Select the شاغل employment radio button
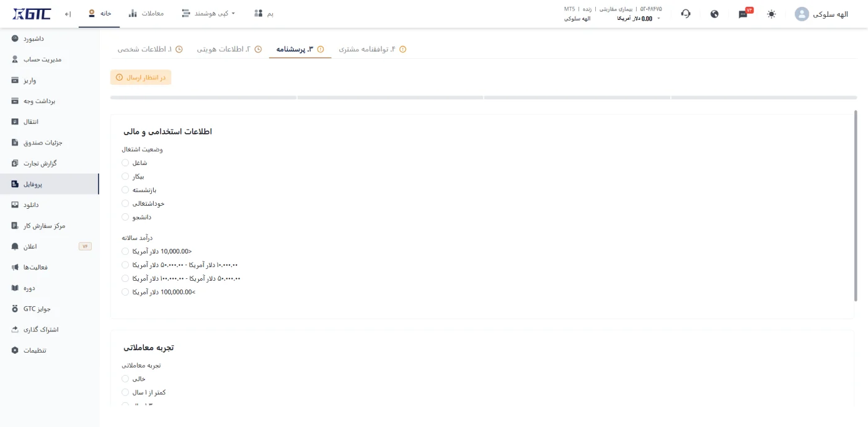Screen dimensions: 868x427 [x=125, y=163]
